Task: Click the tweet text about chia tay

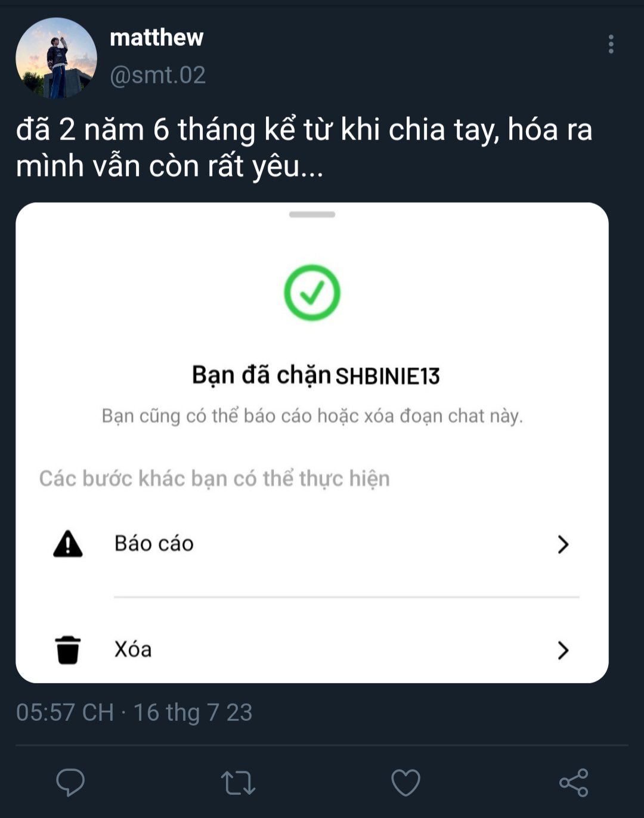Action: 304,147
